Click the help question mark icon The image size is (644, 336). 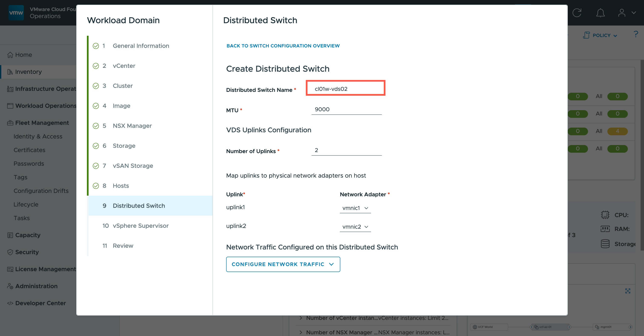click(x=636, y=34)
